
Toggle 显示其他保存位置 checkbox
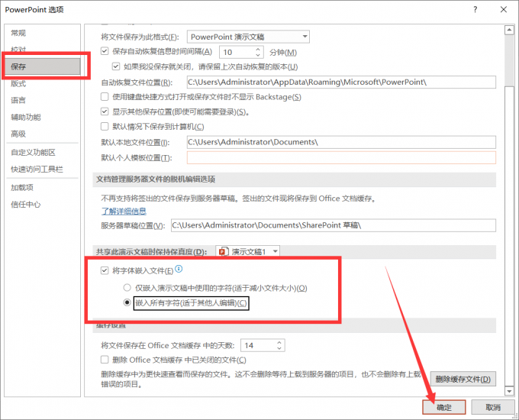tap(105, 111)
